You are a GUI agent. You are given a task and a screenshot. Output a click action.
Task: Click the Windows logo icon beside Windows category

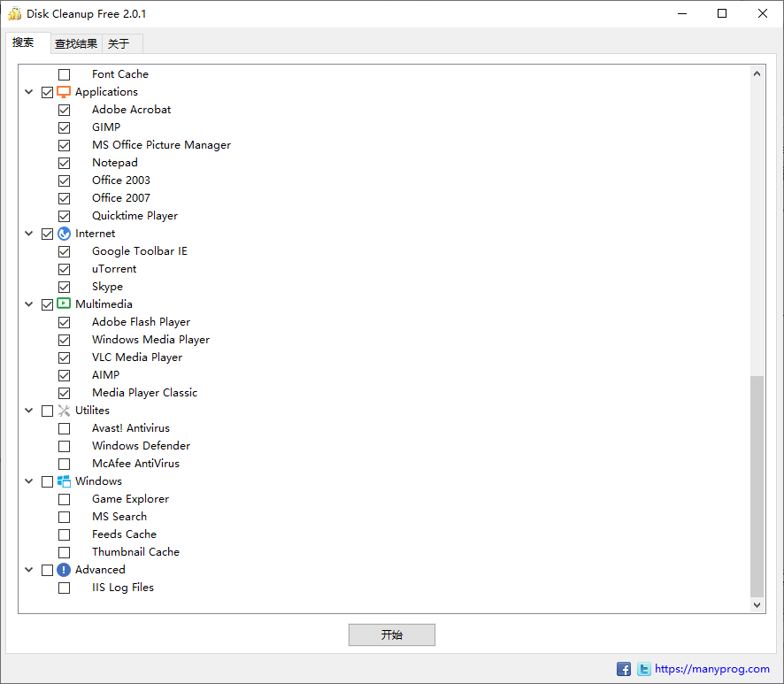click(x=63, y=480)
